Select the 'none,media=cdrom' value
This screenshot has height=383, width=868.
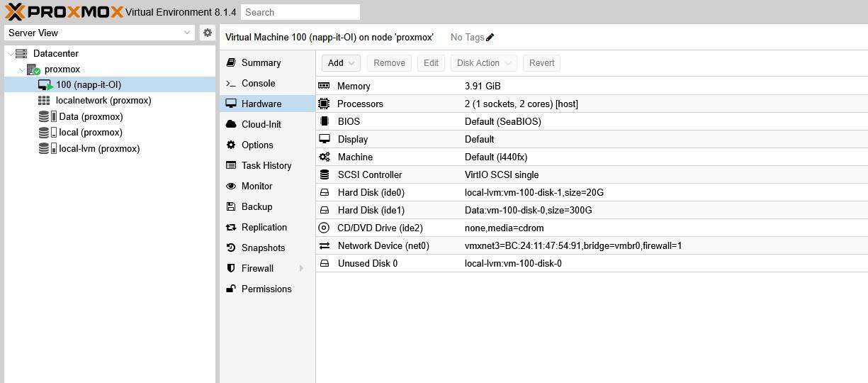point(505,228)
